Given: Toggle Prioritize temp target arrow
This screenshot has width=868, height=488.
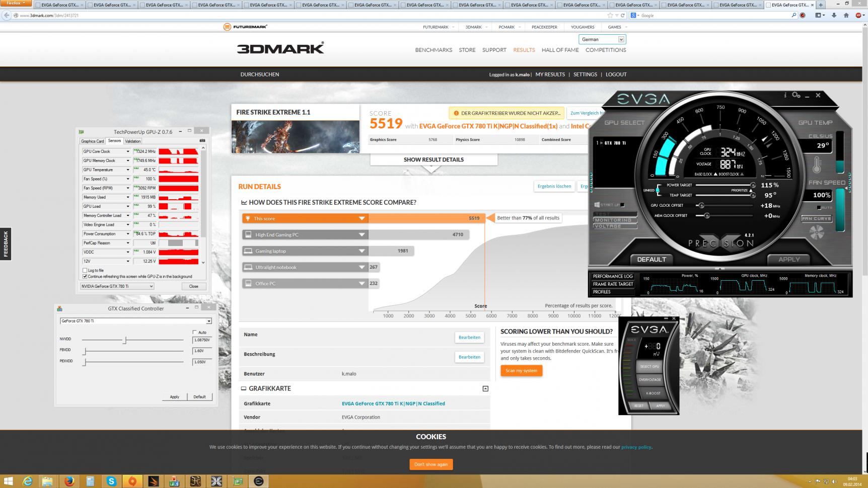Looking at the screenshot, I should [751, 190].
